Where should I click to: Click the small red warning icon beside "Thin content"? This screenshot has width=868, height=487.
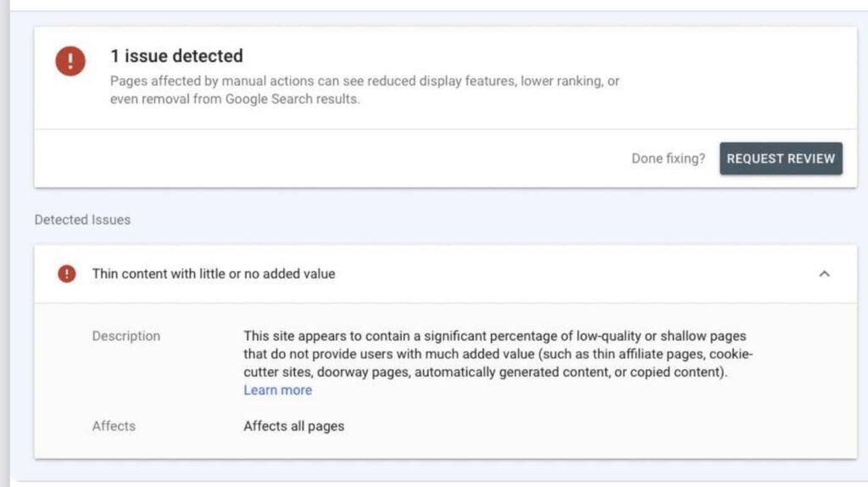click(x=67, y=274)
